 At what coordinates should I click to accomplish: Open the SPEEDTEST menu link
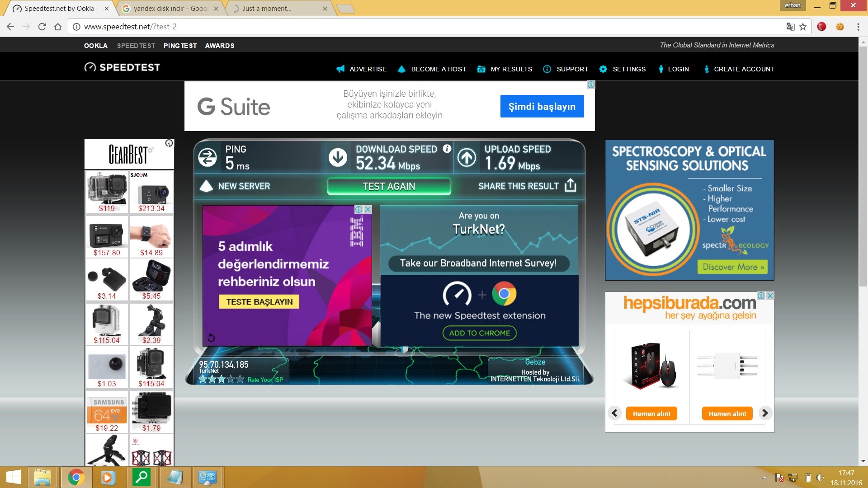pyautogui.click(x=136, y=46)
